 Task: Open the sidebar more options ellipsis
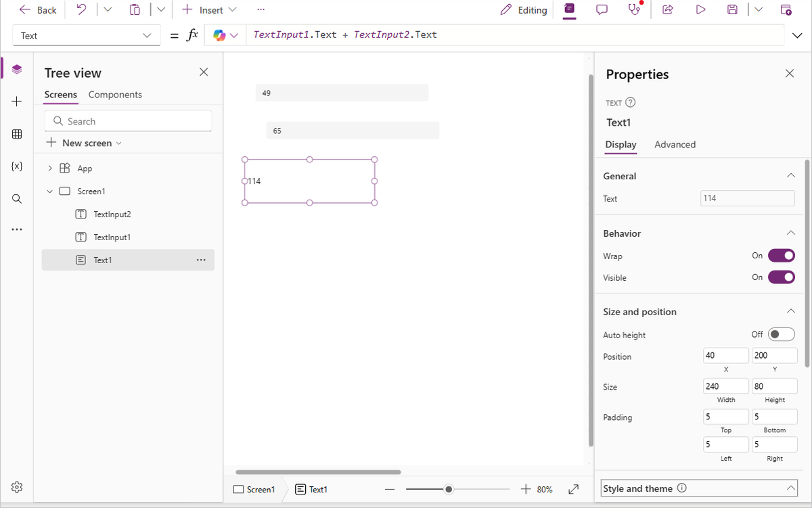point(17,229)
